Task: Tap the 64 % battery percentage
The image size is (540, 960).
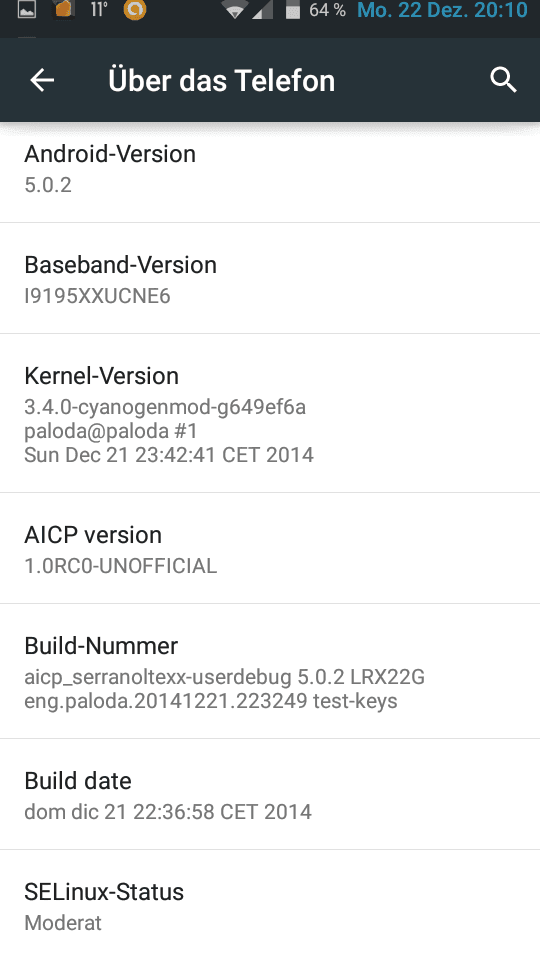Action: tap(327, 10)
